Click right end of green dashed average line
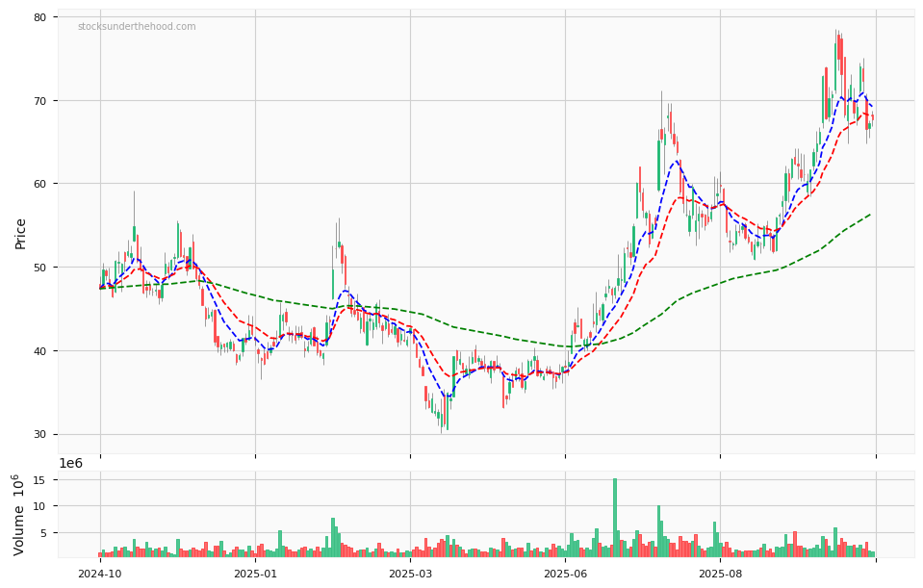 click(870, 215)
